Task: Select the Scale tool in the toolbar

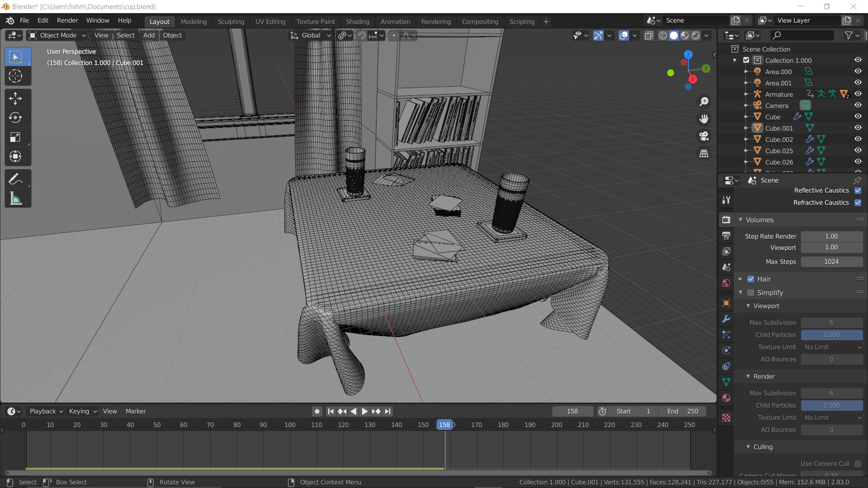Action: coord(15,137)
